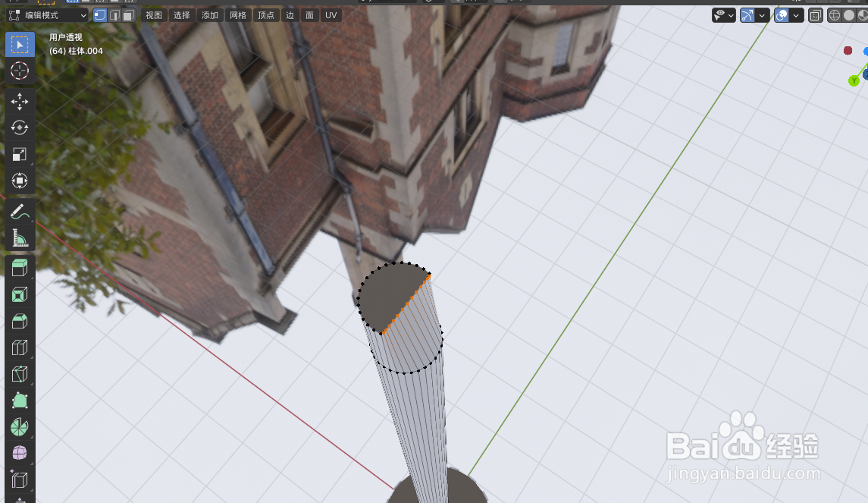
Task: Switch to wireframe viewport shading
Action: tap(834, 15)
